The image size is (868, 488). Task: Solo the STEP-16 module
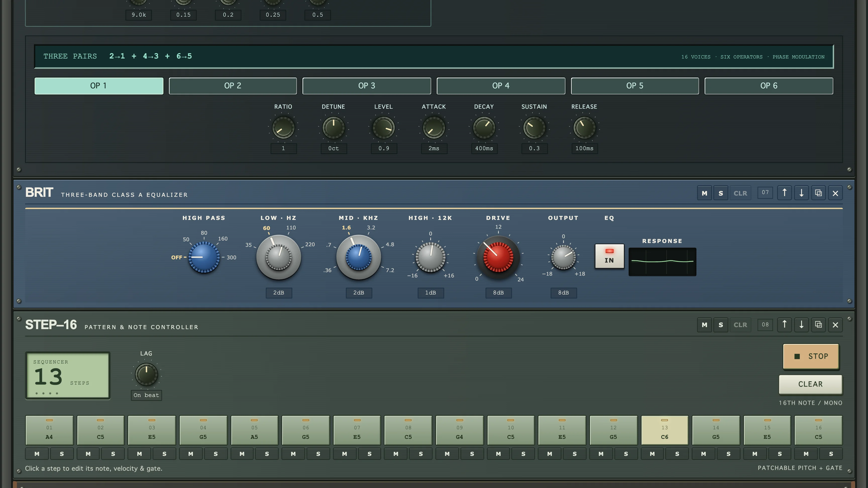pyautogui.click(x=721, y=325)
